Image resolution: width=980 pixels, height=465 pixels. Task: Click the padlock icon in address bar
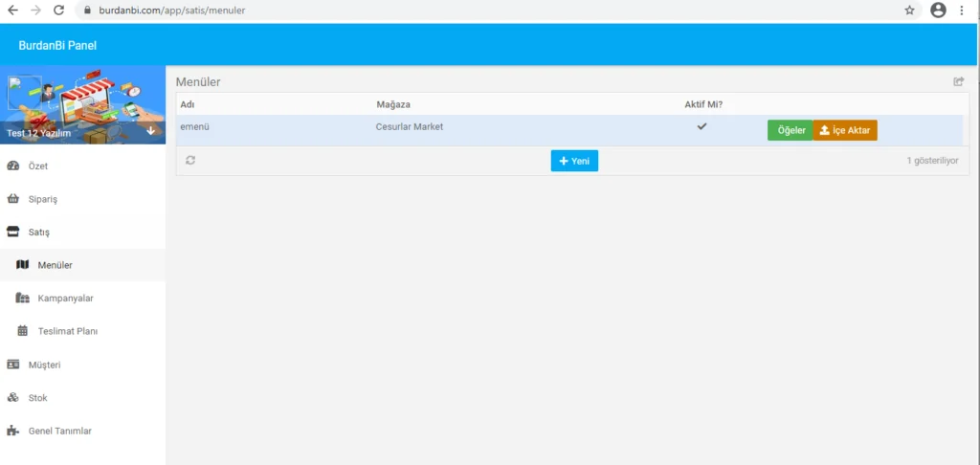pyautogui.click(x=87, y=11)
